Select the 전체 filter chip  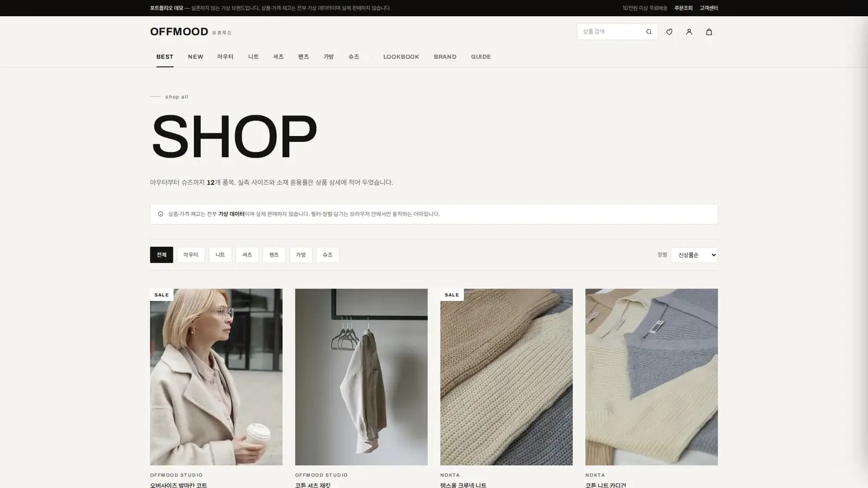[162, 255]
